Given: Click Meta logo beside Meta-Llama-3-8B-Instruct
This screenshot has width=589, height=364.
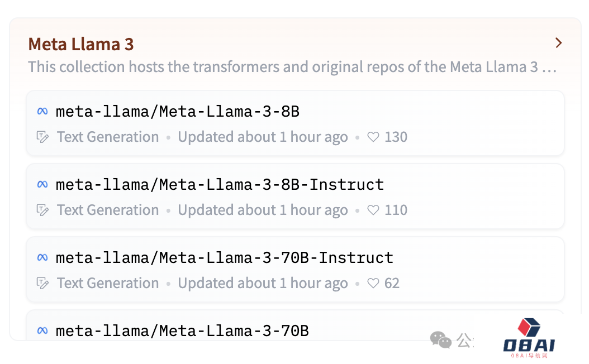Looking at the screenshot, I should coord(42,184).
